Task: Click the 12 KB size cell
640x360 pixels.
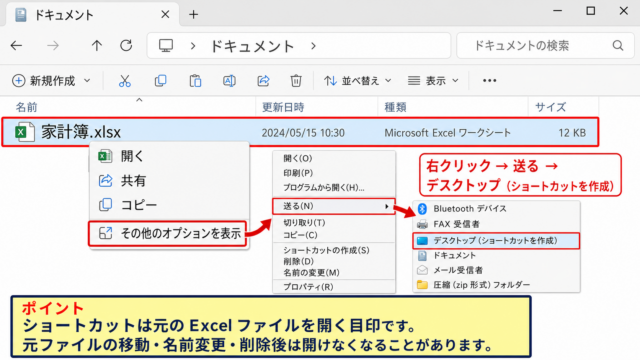Action: [572, 133]
